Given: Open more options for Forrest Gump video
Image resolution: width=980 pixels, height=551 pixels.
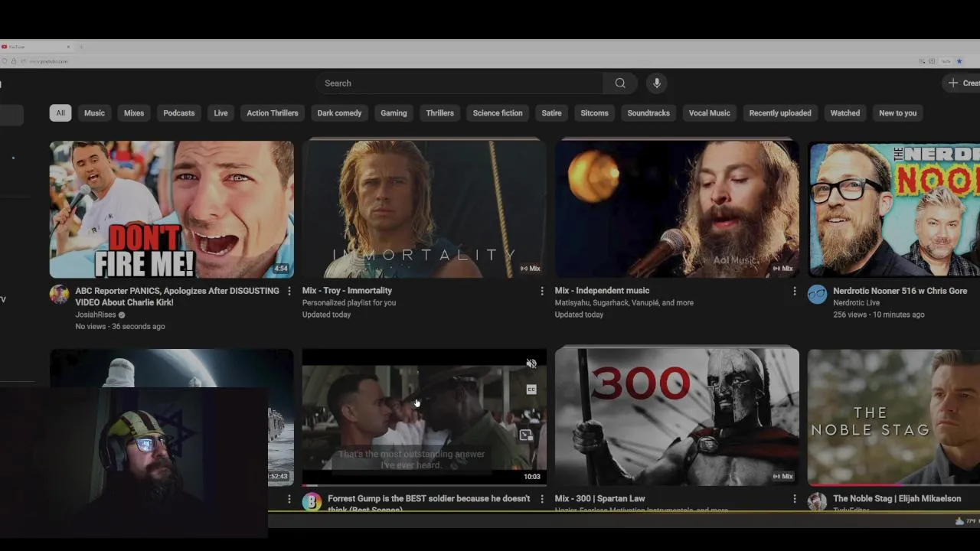Looking at the screenshot, I should coord(541,499).
